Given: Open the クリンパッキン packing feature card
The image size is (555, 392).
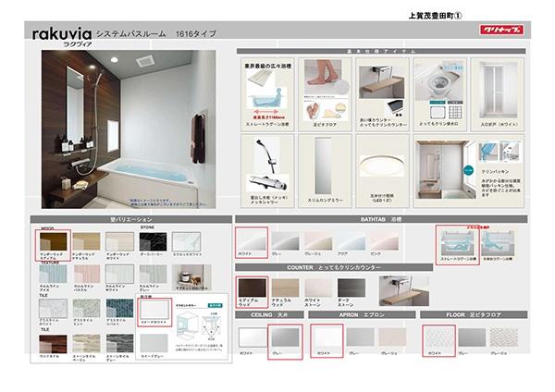Looking at the screenshot, I should [469, 170].
